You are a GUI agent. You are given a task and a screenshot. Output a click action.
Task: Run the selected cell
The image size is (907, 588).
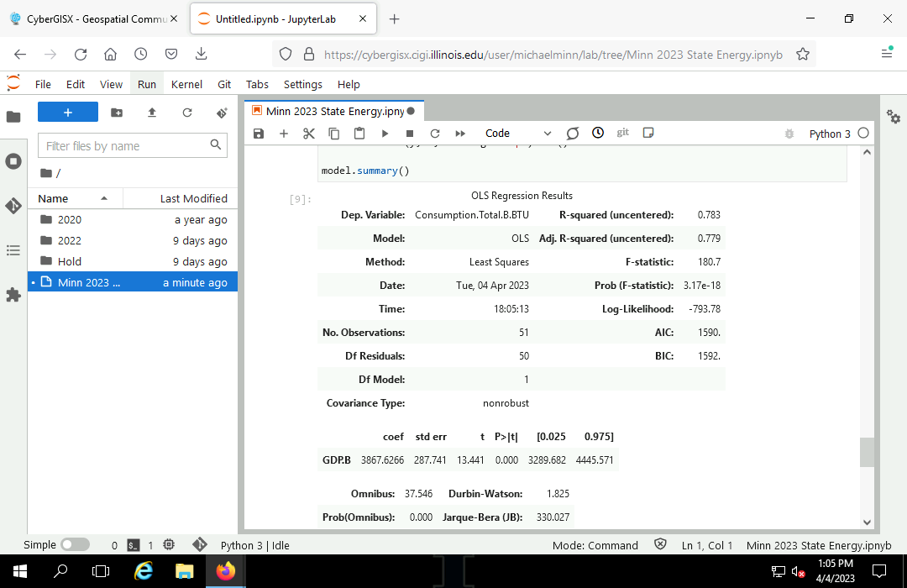[x=385, y=134]
